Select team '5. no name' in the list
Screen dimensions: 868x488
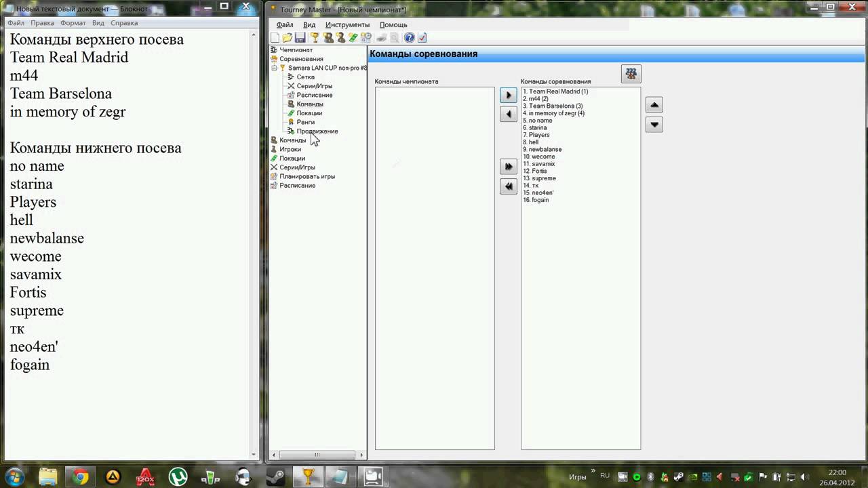(x=537, y=121)
